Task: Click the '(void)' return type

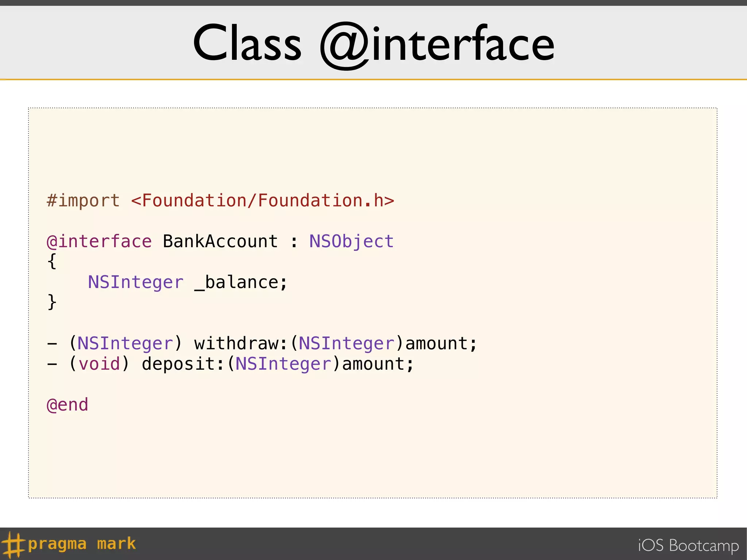Action: coord(99,364)
